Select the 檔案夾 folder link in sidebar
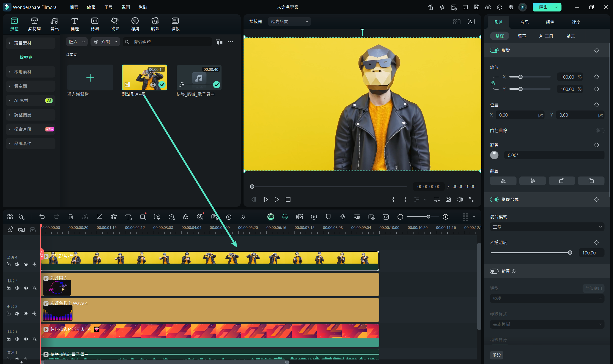Image resolution: width=613 pixels, height=364 pixels. (26, 57)
